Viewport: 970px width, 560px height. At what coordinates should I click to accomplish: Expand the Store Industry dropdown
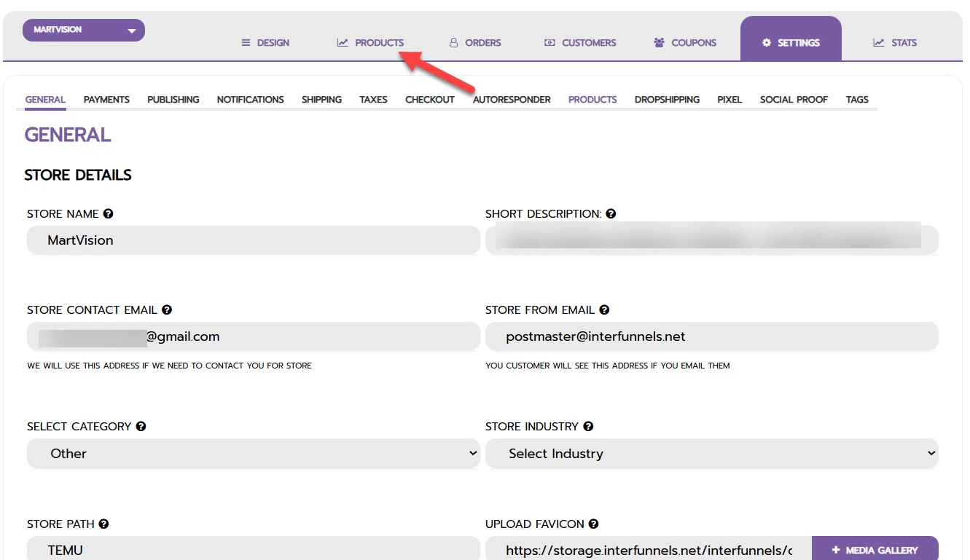712,454
